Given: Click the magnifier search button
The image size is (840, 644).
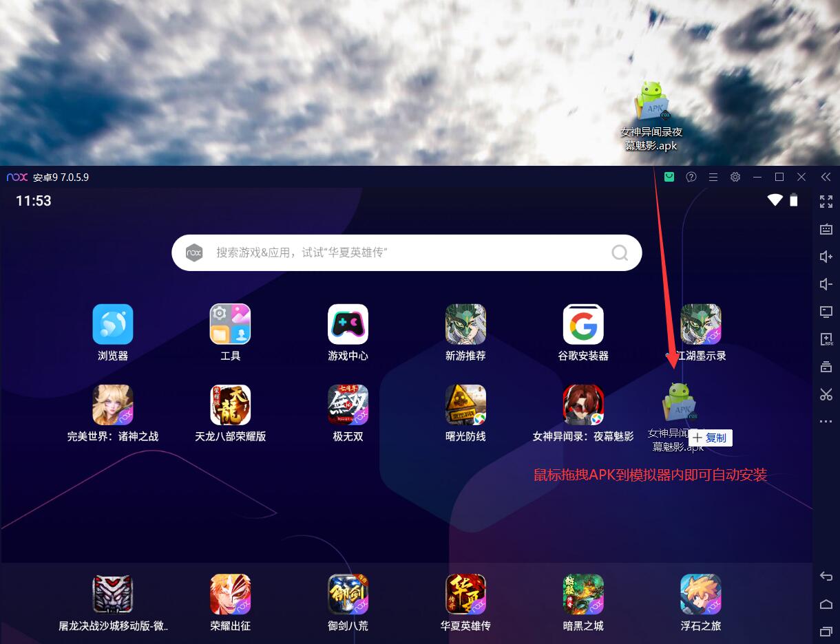Looking at the screenshot, I should pyautogui.click(x=620, y=253).
